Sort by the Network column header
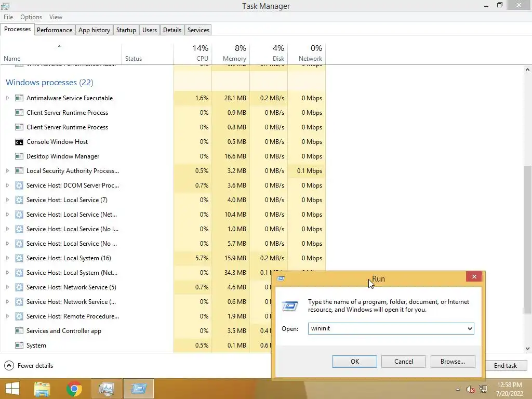Image resolution: width=532 pixels, height=399 pixels. 307,54
